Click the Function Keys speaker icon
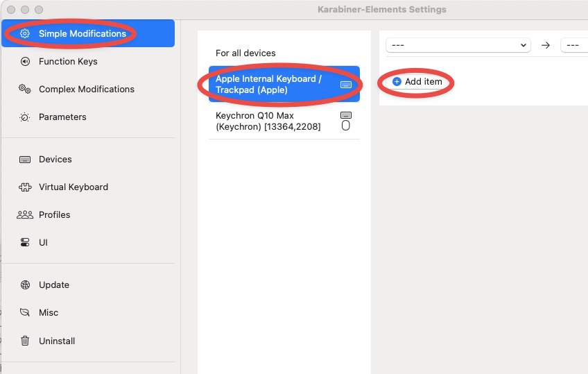The width and height of the screenshot is (588, 374). (25, 62)
